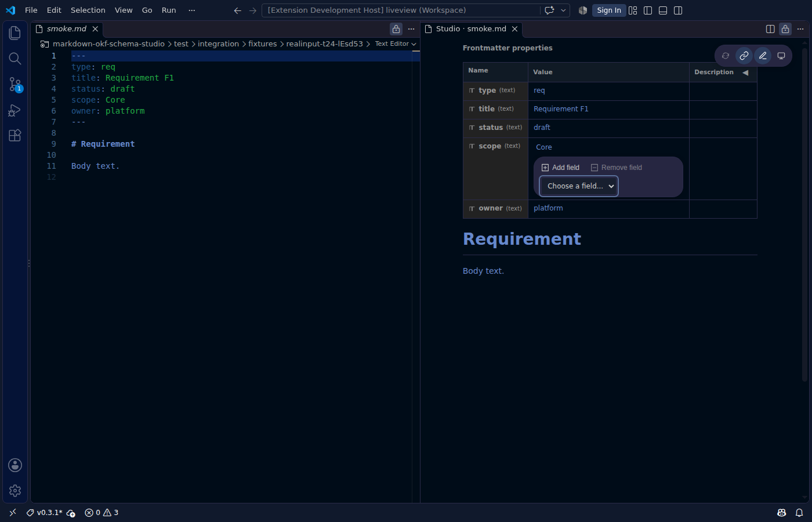
Task: Toggle the Primary Side Bar layout button
Action: 648,10
